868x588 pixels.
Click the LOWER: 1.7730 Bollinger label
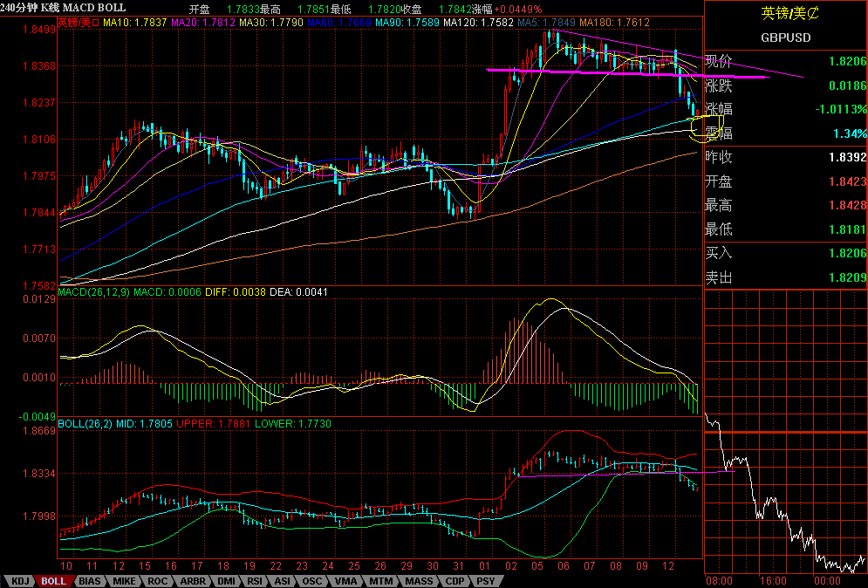pyautogui.click(x=293, y=424)
